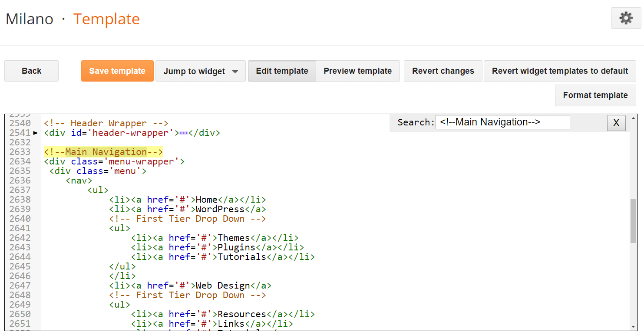Viewport: 644px width, 335px height.
Task: Click the Template breadcrumb title
Action: (x=106, y=19)
